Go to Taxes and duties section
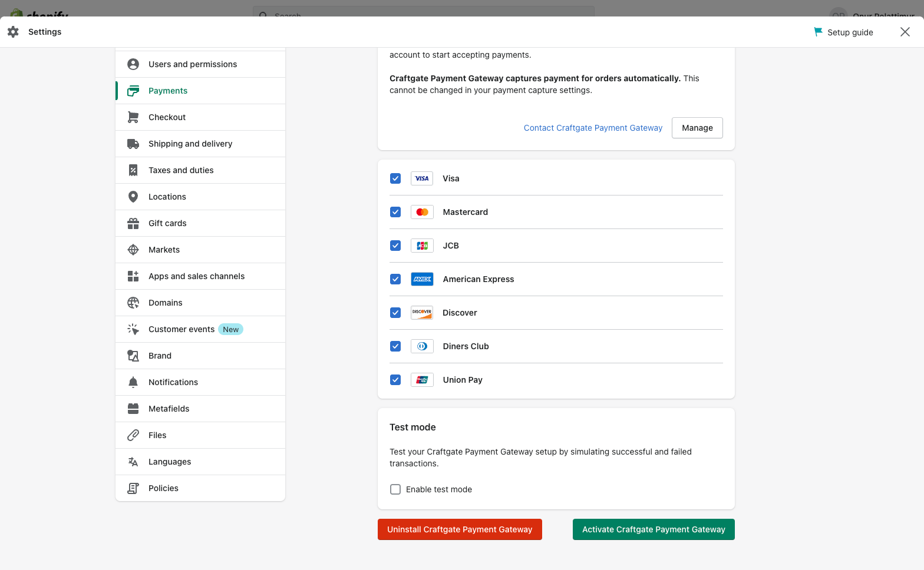The width and height of the screenshot is (924, 570). pos(181,170)
